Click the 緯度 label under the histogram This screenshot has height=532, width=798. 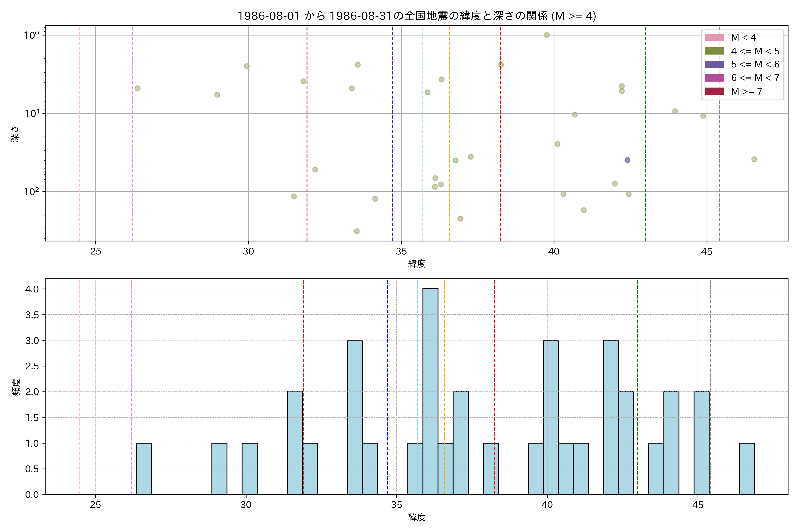(417, 517)
